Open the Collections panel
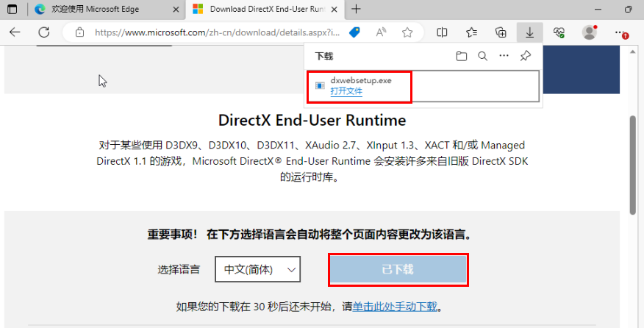Image resolution: width=644 pixels, height=328 pixels. point(501,32)
